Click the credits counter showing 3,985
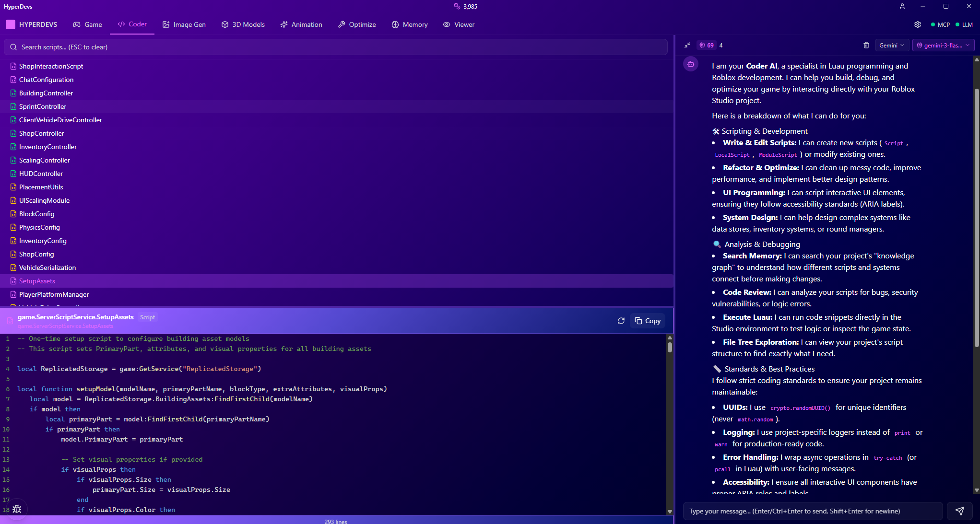Image resolution: width=980 pixels, height=524 pixels. (x=466, y=6)
